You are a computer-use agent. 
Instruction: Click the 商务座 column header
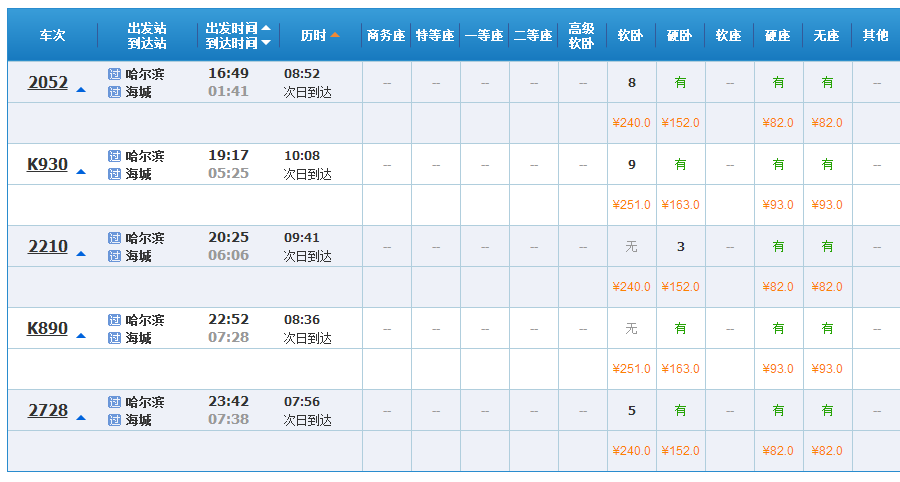click(386, 36)
